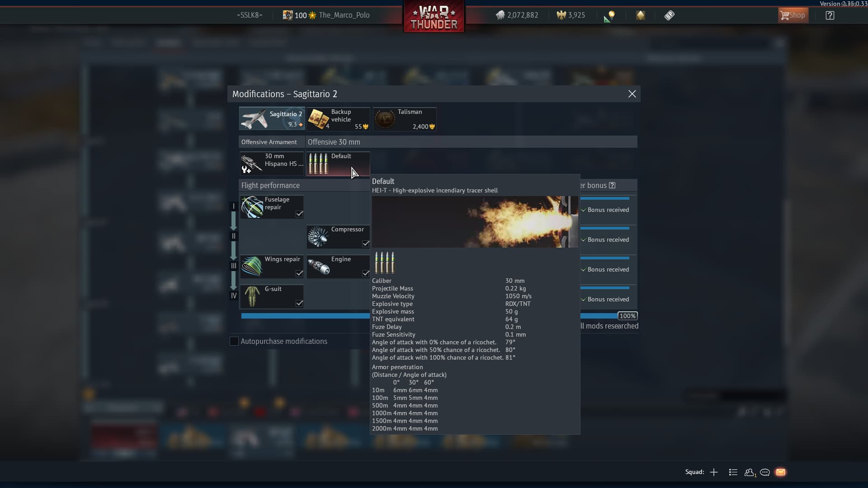Click the Muzzle Velocity 1050 m/s value
868x488 pixels.
coord(518,296)
